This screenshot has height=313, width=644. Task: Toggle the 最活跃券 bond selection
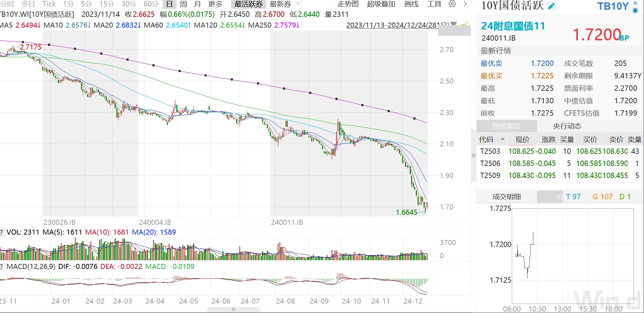click(x=248, y=4)
